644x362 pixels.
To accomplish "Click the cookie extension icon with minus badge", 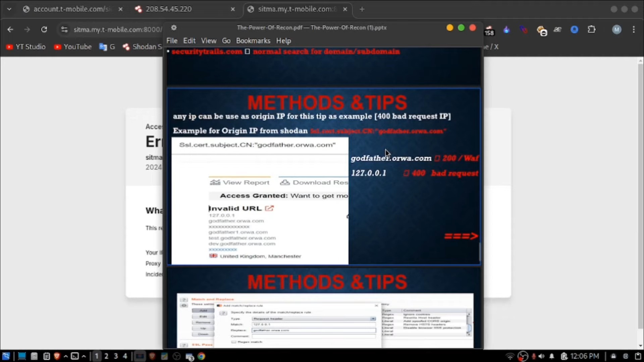I will click(542, 31).
